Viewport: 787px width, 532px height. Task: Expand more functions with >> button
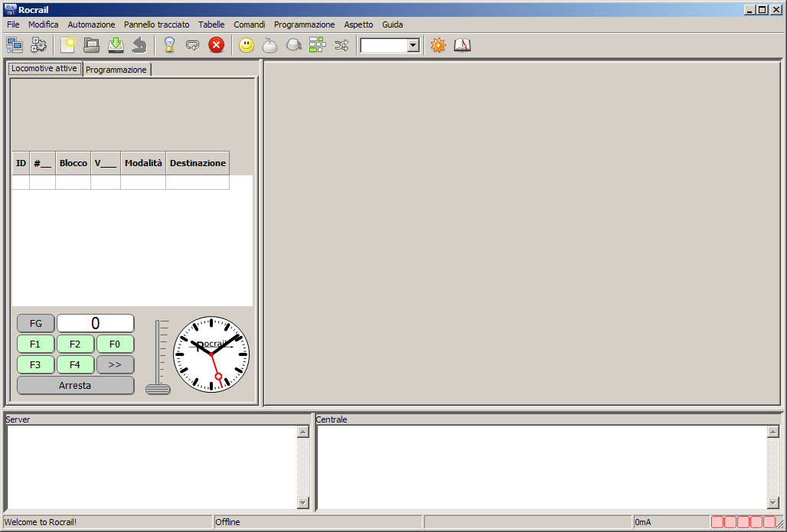115,365
